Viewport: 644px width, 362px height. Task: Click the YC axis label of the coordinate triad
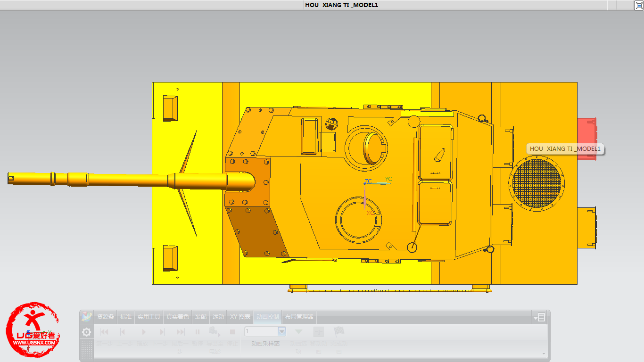point(388,179)
